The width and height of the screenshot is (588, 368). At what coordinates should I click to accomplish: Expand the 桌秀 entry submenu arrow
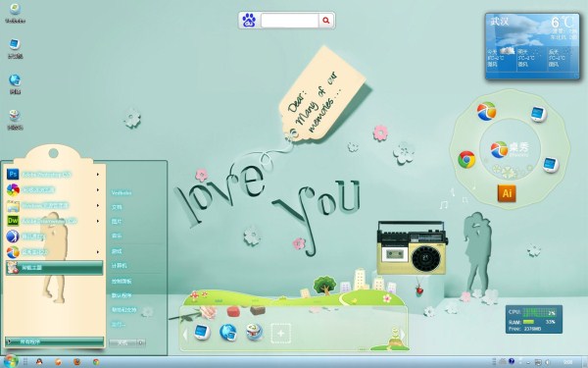click(98, 252)
